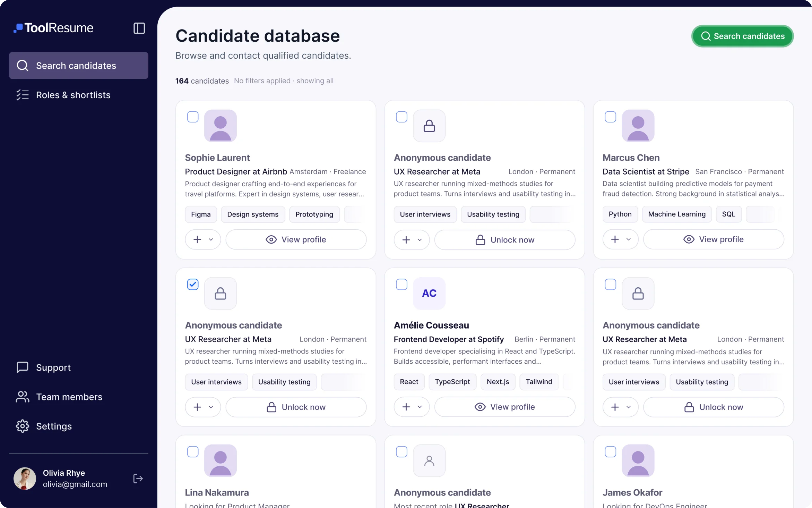This screenshot has width=812, height=508.
Task: Unlock the checked anonymous candidate
Action: click(x=296, y=407)
